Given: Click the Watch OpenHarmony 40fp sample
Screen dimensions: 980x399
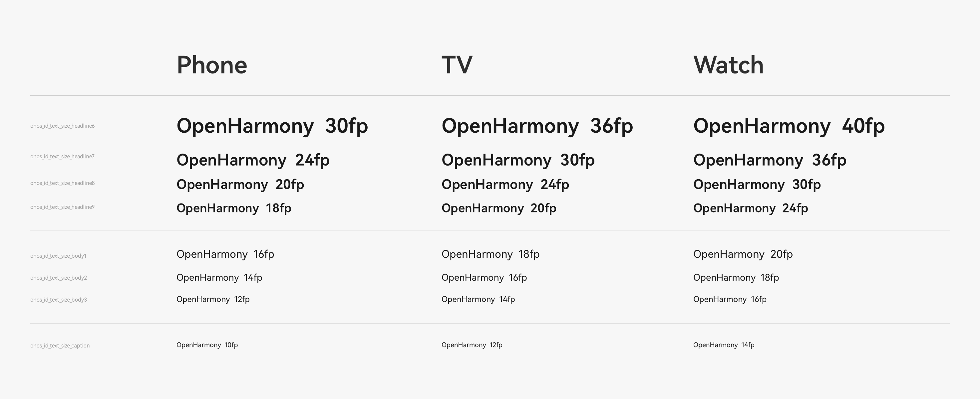Looking at the screenshot, I should point(789,126).
